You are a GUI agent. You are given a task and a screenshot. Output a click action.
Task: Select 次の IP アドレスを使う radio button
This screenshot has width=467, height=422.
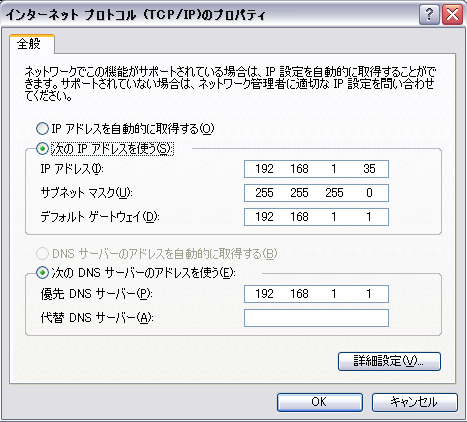click(x=42, y=149)
